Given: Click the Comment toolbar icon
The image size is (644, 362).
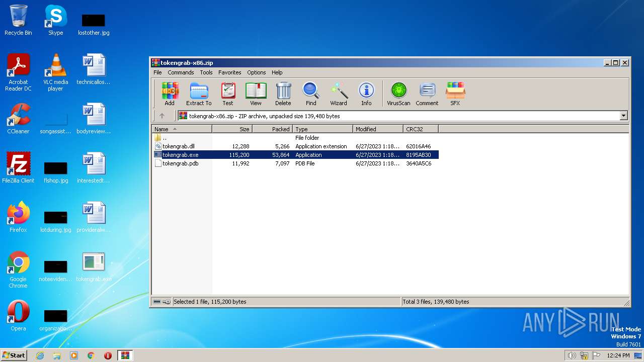Looking at the screenshot, I should pos(427,94).
